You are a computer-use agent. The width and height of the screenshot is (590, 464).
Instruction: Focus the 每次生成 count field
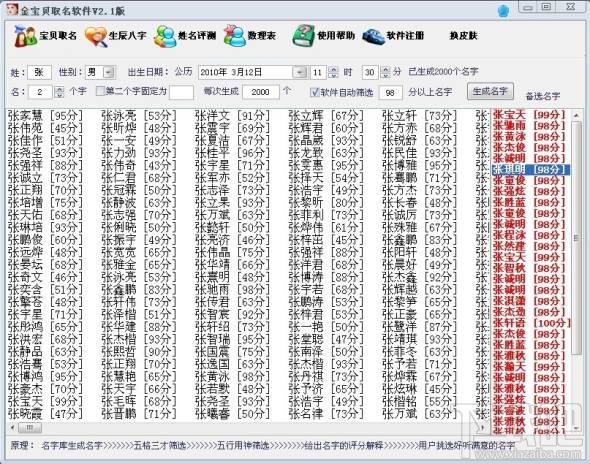tap(260, 92)
